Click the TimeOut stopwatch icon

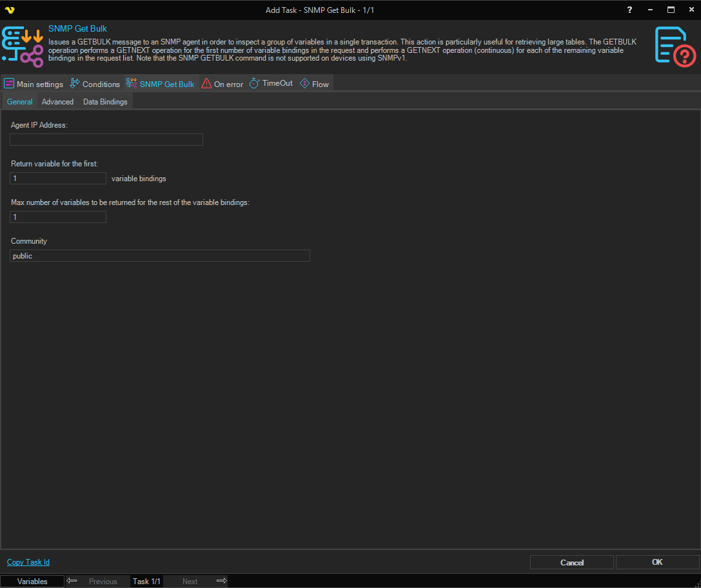point(254,84)
